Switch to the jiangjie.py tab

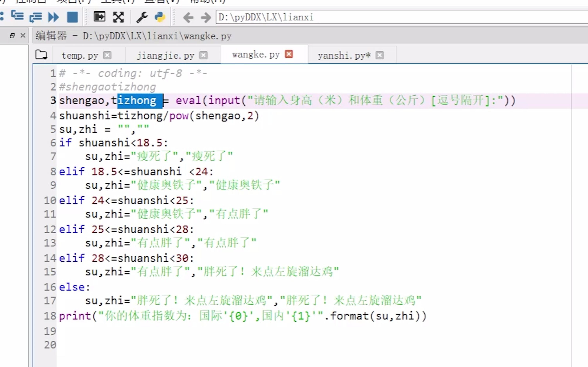165,56
